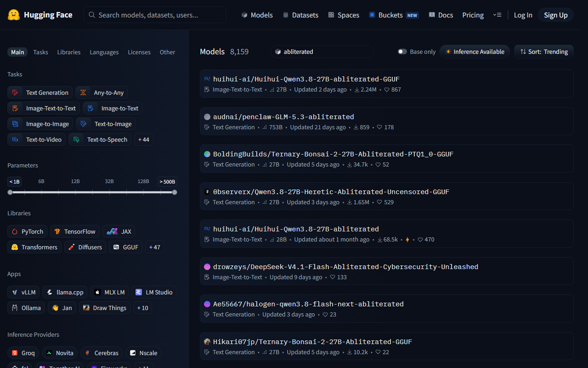Image resolution: width=588 pixels, height=368 pixels.
Task: Click the MLX LM app icon
Action: [x=98, y=292]
